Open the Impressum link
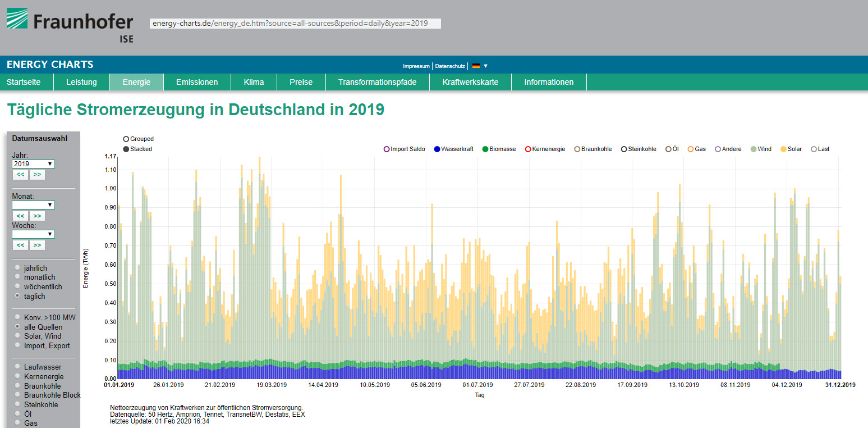This screenshot has width=868, height=428. pos(416,66)
